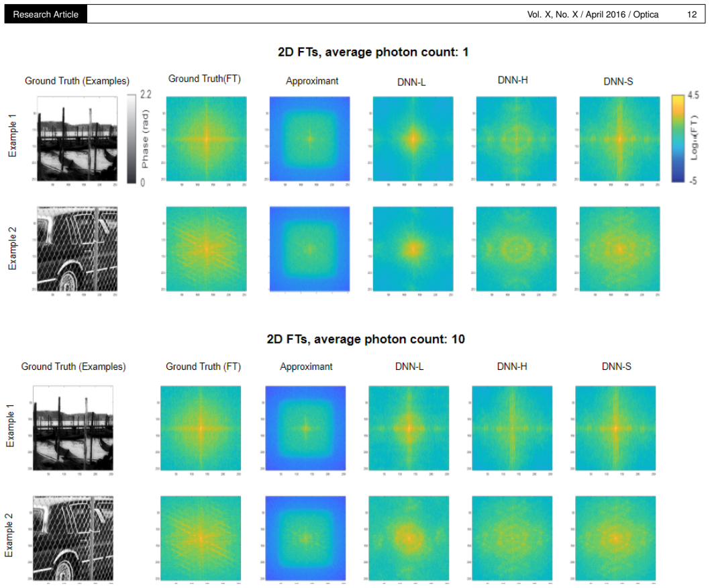
Task: Open Example 2 DNN-L FT plot, photon count 10
Action: 409,538
